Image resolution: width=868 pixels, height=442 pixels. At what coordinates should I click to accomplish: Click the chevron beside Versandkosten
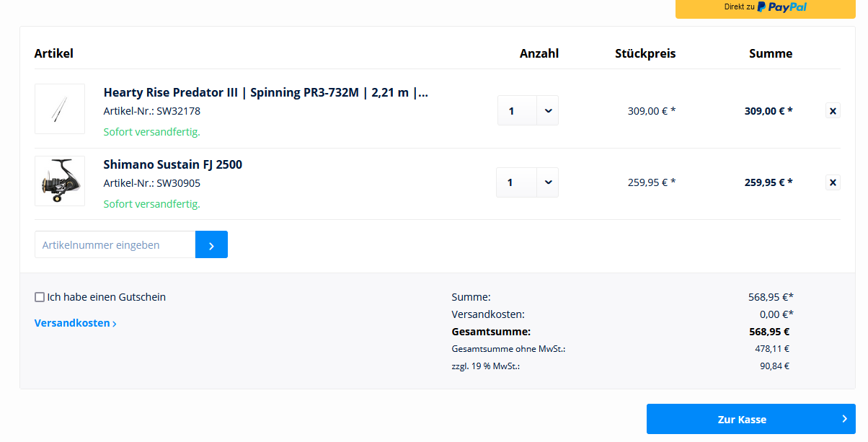point(115,324)
